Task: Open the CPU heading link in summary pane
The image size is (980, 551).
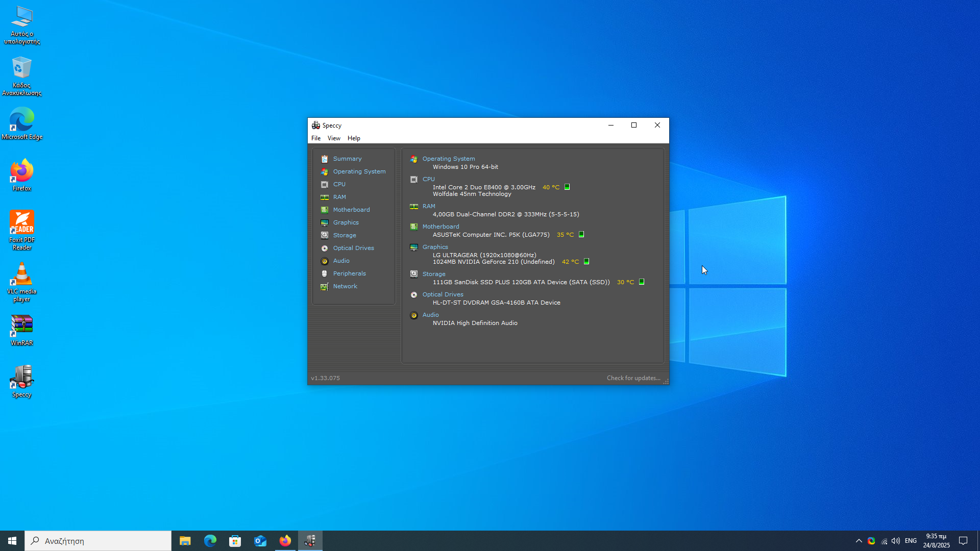Action: 429,179
